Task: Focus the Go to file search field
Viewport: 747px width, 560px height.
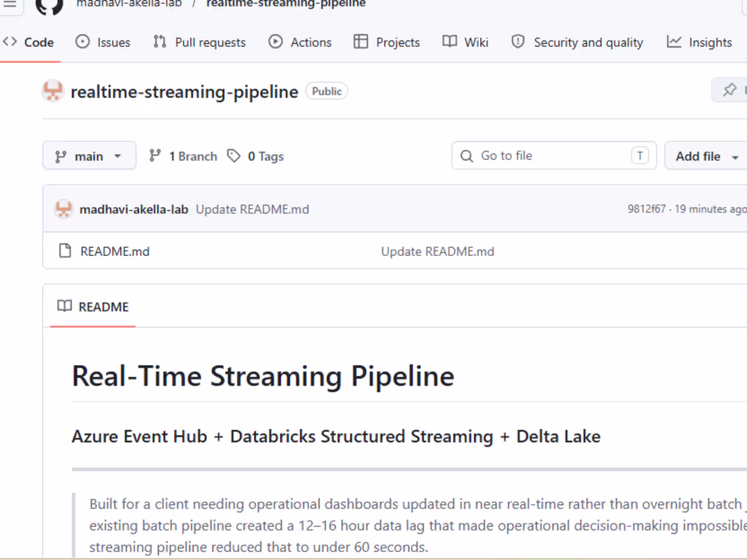Action: coord(554,155)
